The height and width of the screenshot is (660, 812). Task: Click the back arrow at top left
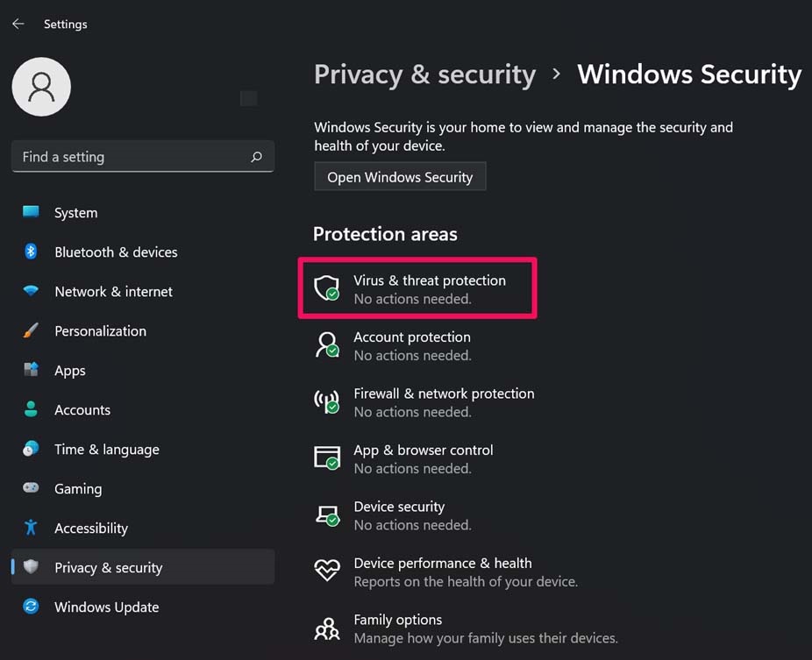pos(18,24)
